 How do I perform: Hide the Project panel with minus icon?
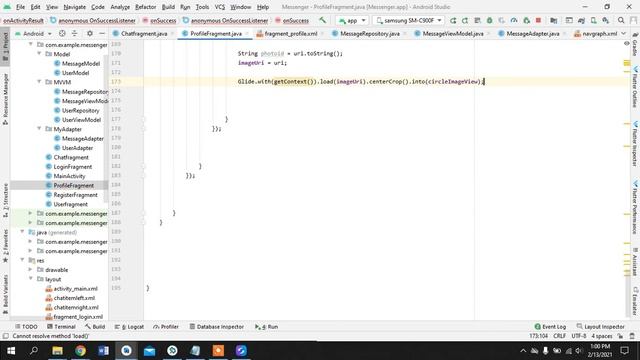pyautogui.click(x=102, y=33)
